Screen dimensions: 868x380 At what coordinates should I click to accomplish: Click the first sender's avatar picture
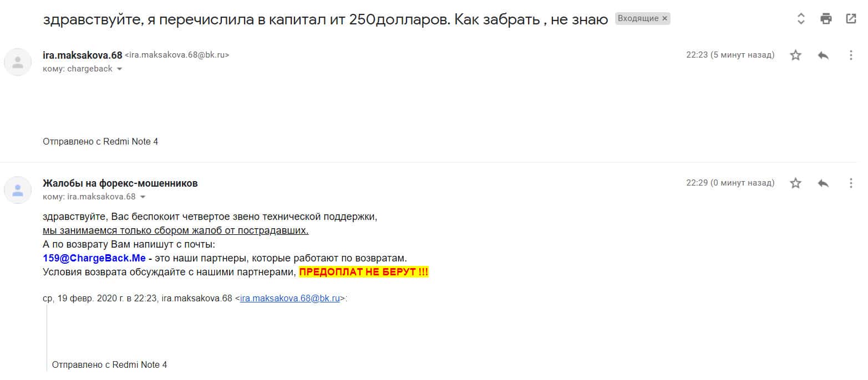(18, 62)
